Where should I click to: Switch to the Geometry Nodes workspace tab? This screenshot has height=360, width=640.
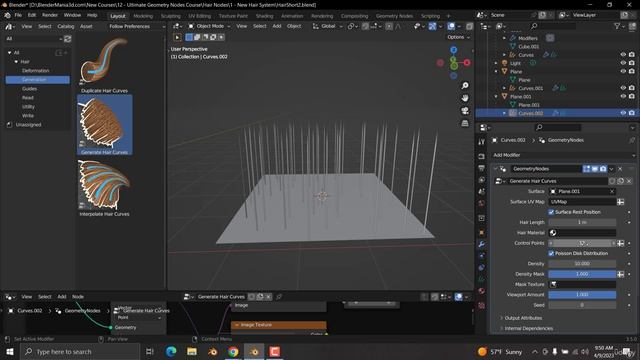[394, 16]
